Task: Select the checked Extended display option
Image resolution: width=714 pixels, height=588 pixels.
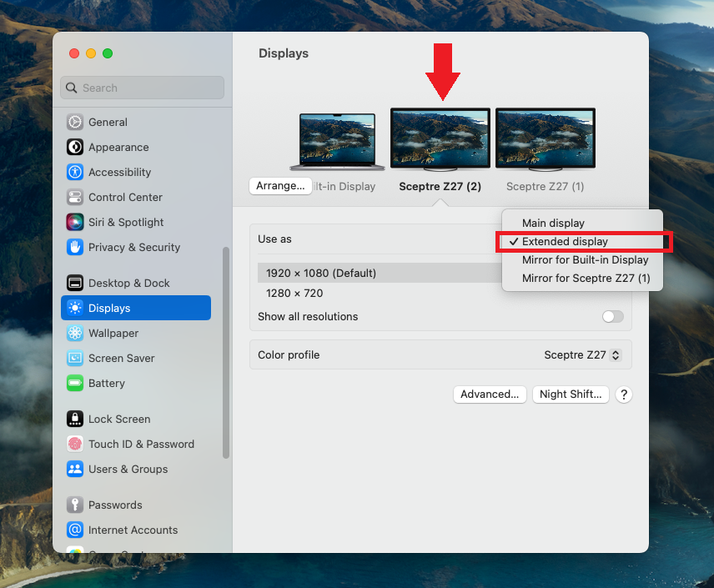Action: click(565, 241)
